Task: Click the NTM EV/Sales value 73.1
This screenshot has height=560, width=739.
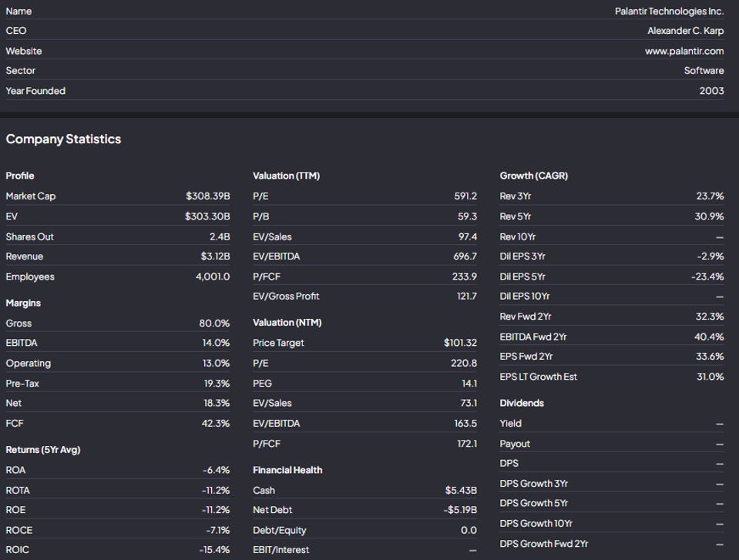Action: click(x=469, y=403)
